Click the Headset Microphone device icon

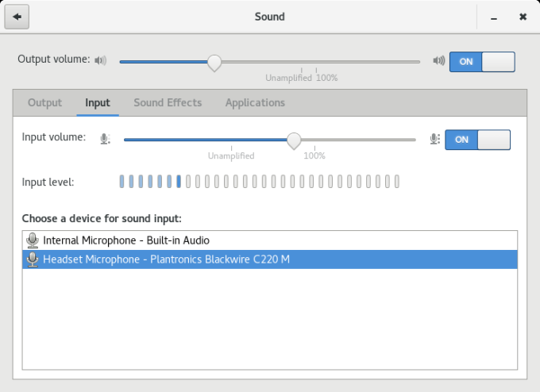tap(33, 259)
